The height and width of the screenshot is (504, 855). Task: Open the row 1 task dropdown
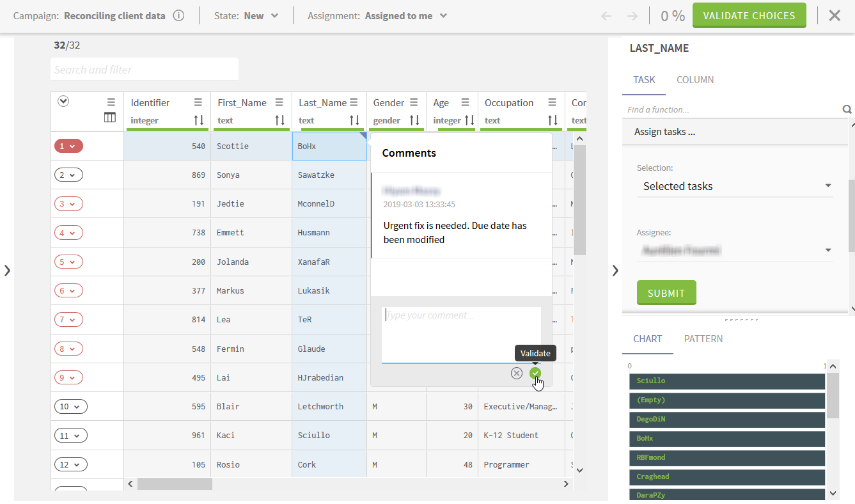(x=68, y=146)
